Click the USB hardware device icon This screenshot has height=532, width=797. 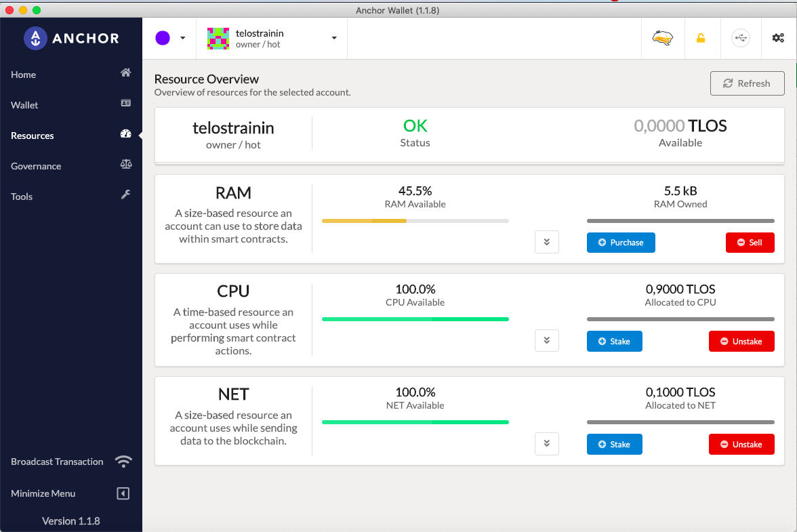[741, 38]
